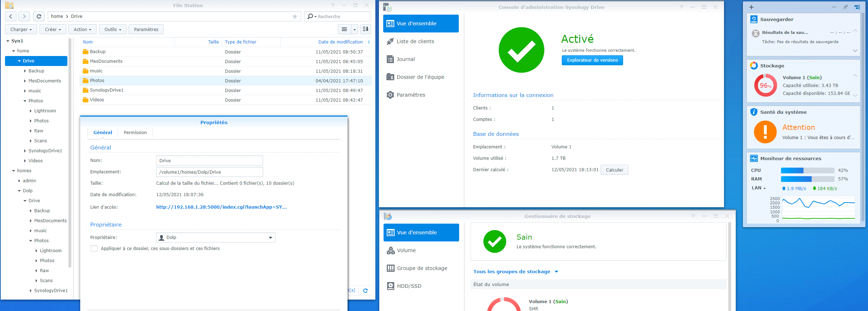The width and height of the screenshot is (868, 311).
Task: Click the hourglass icon beside Résultats de la sau...
Action: point(756,34)
